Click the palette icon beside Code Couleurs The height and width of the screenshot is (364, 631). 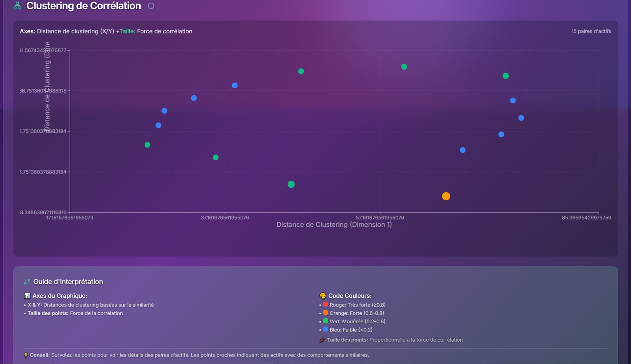click(x=323, y=296)
